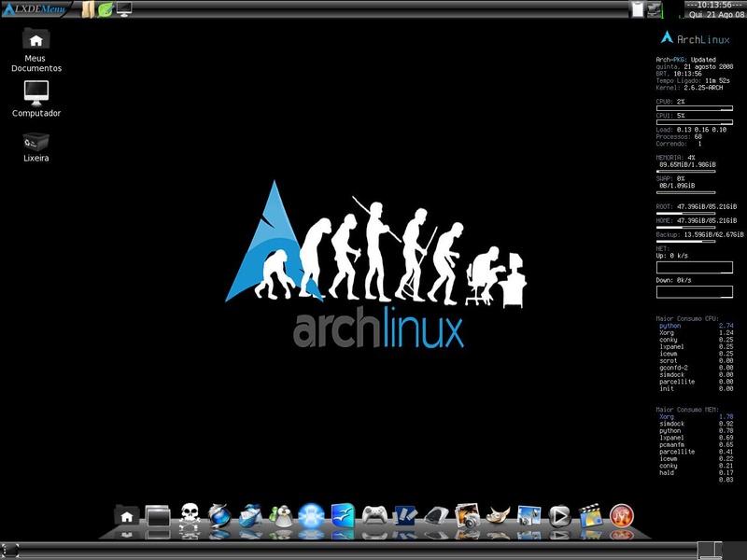Image resolution: width=747 pixels, height=560 pixels.
Task: Click the monitor launcher in the top panel
Action: click(124, 9)
